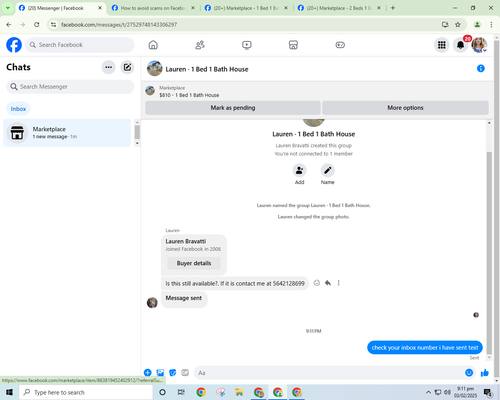Image resolution: width=500 pixels, height=400 pixels.
Task: Open the Chrome profile icon
Action: click(477, 25)
